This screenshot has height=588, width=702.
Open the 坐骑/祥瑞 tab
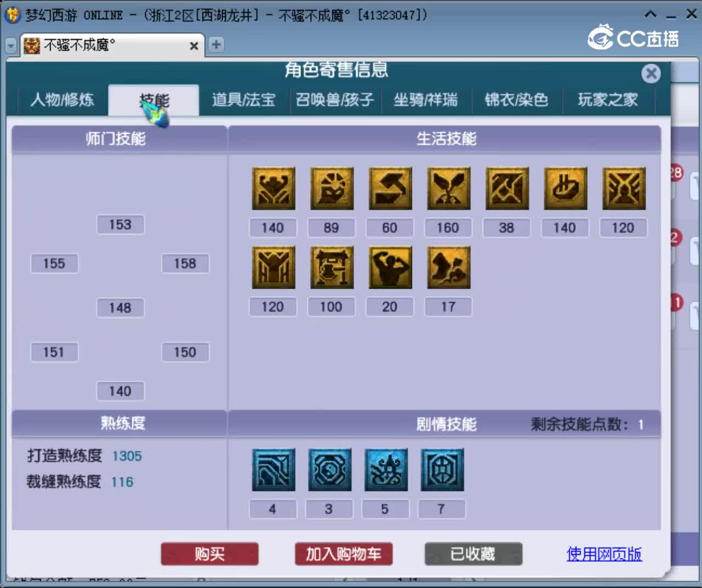tap(426, 100)
